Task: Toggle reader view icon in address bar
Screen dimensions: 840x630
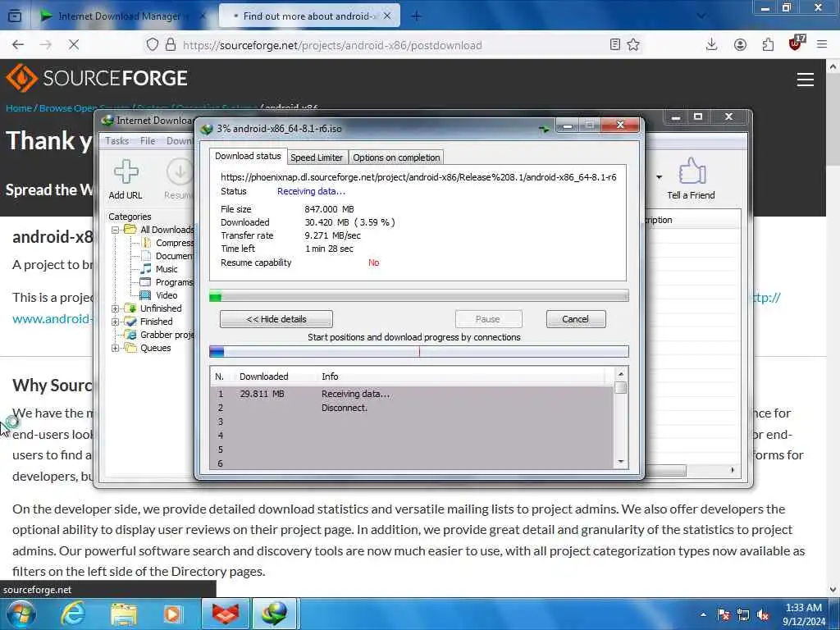Action: [x=615, y=44]
